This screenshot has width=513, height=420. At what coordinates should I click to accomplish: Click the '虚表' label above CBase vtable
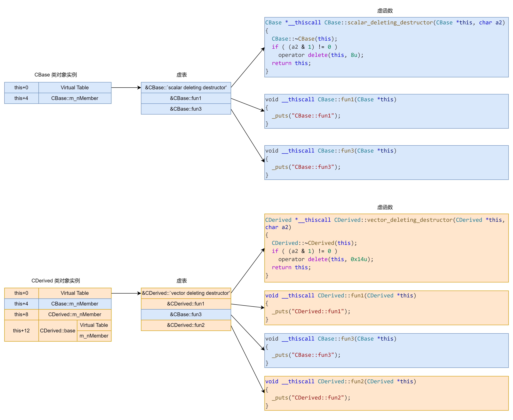[182, 75]
